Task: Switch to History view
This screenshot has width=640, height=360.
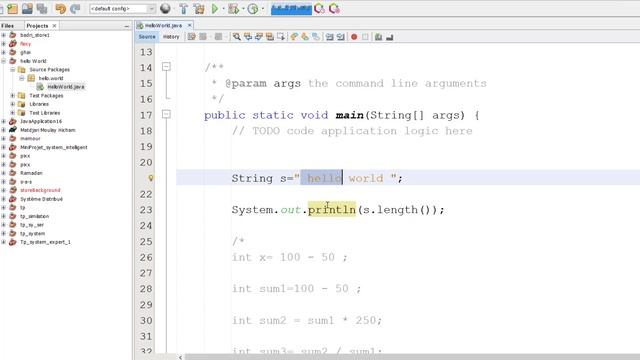Action: 171,37
